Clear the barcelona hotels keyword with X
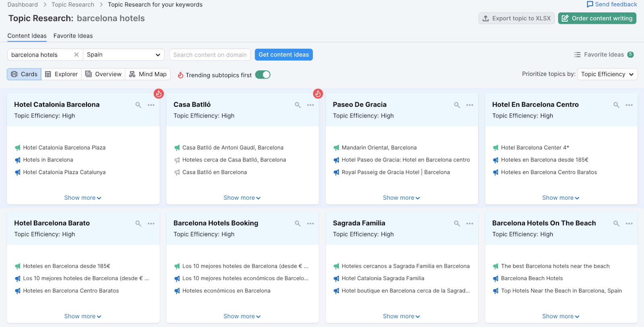This screenshot has height=327, width=644. (76, 55)
